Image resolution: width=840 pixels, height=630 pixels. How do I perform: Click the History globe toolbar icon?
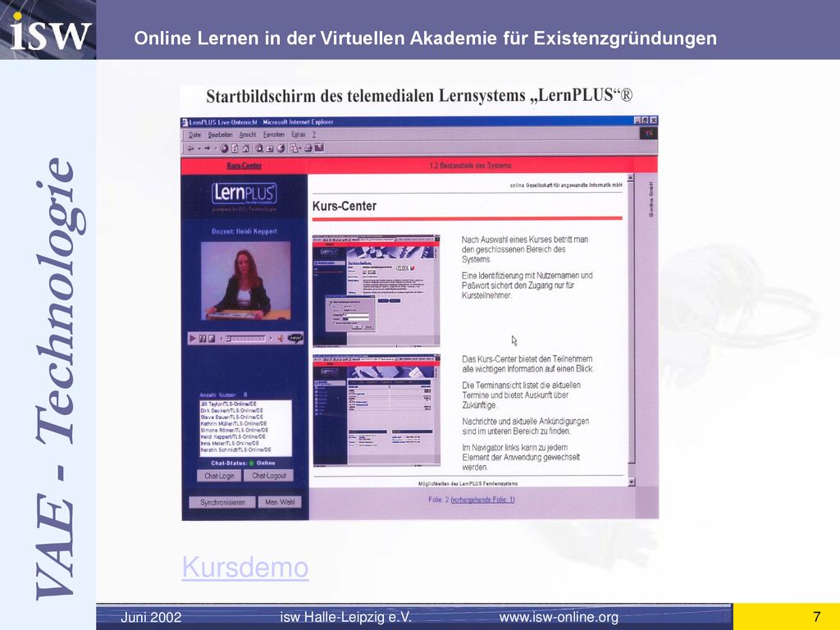coord(281,148)
